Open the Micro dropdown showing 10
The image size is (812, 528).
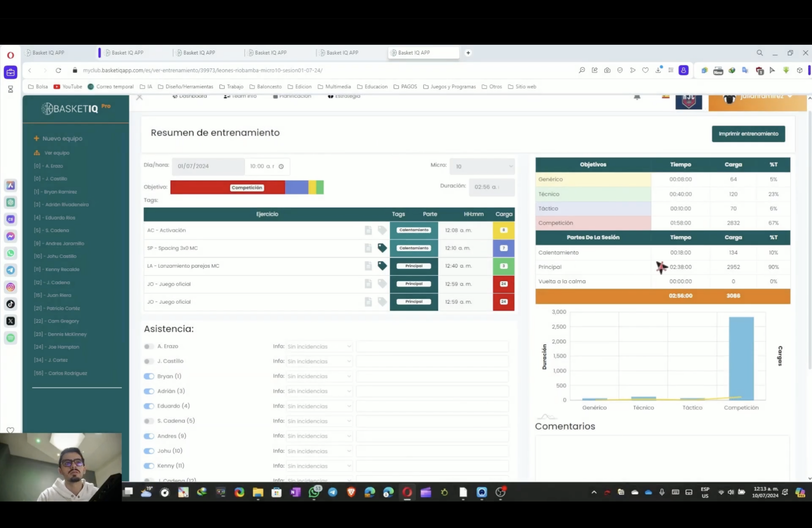(x=482, y=166)
